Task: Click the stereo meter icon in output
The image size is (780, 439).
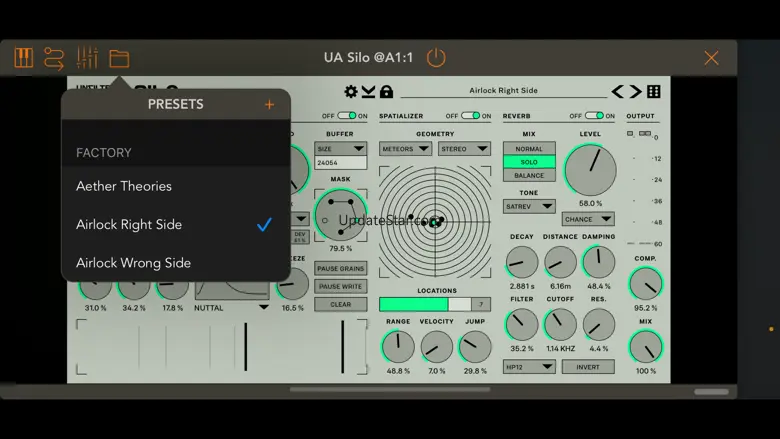Action: click(645, 133)
